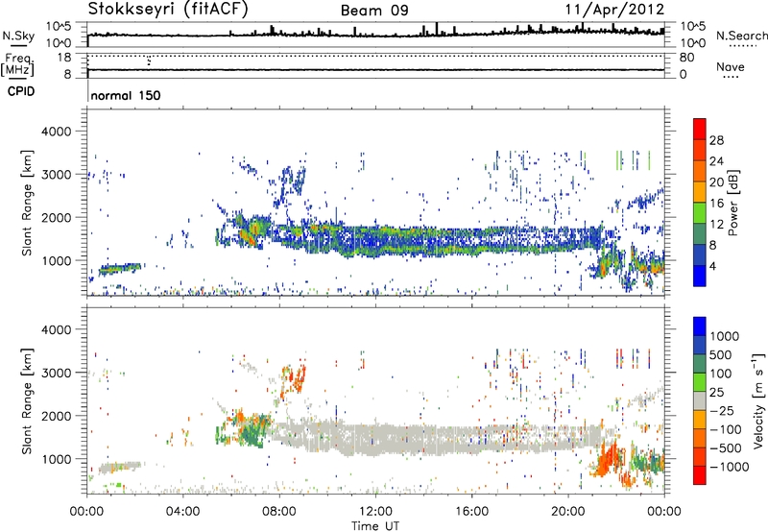
Task: Click the '28' power colorbar tick value
Action: (x=716, y=140)
